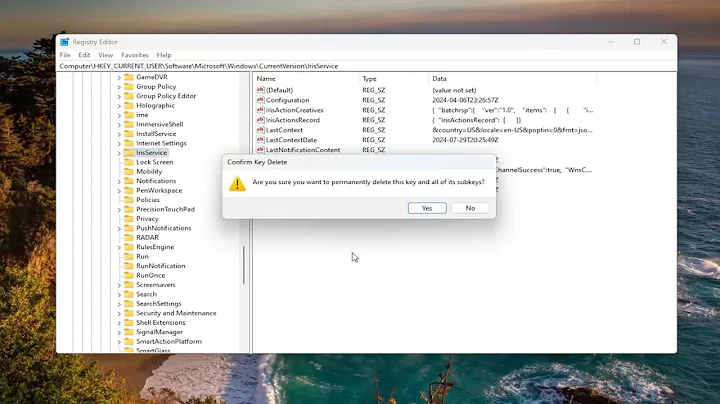Expand the Notifications key

click(119, 181)
